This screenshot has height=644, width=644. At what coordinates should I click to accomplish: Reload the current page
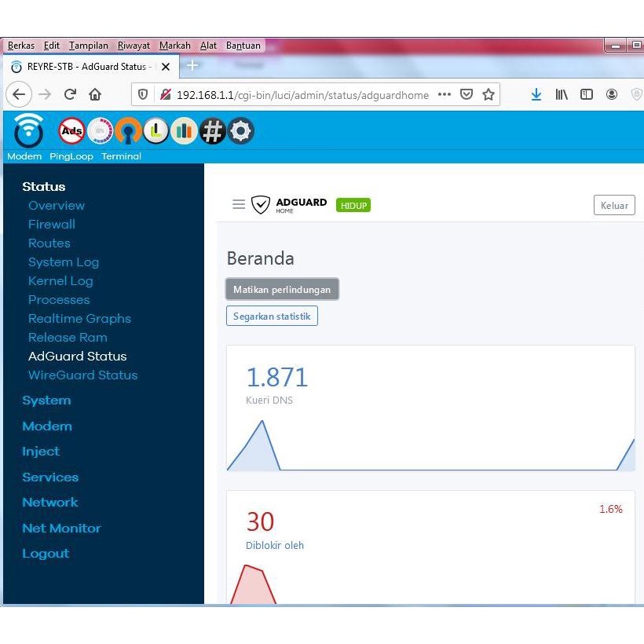(x=70, y=94)
